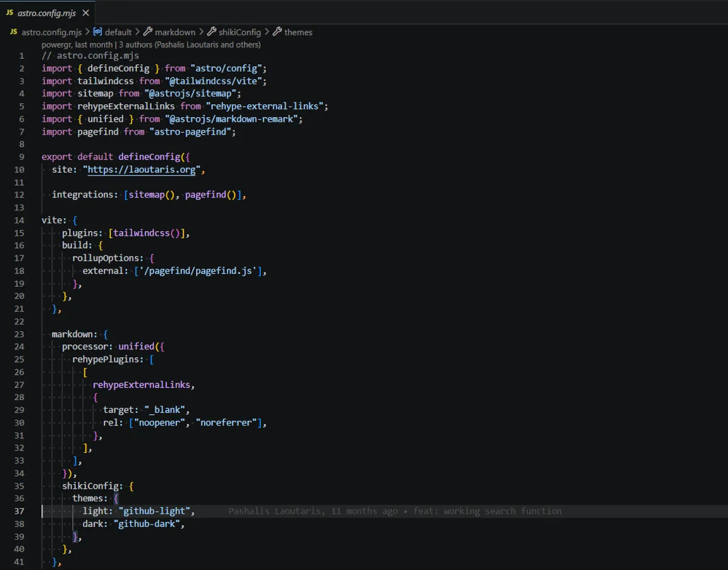Click 'export default' keywords on line 9
Screen dimensions: 728x570
[x=78, y=157]
